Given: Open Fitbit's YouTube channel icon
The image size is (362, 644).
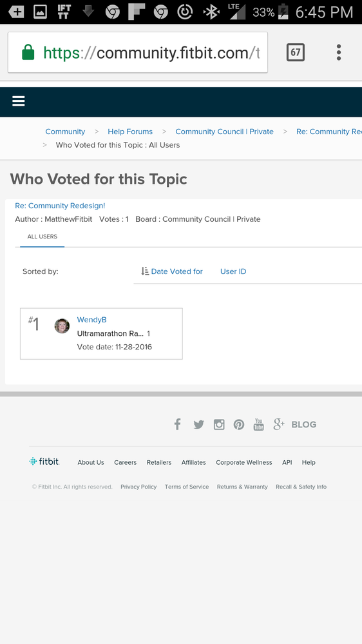Looking at the screenshot, I should click(258, 424).
